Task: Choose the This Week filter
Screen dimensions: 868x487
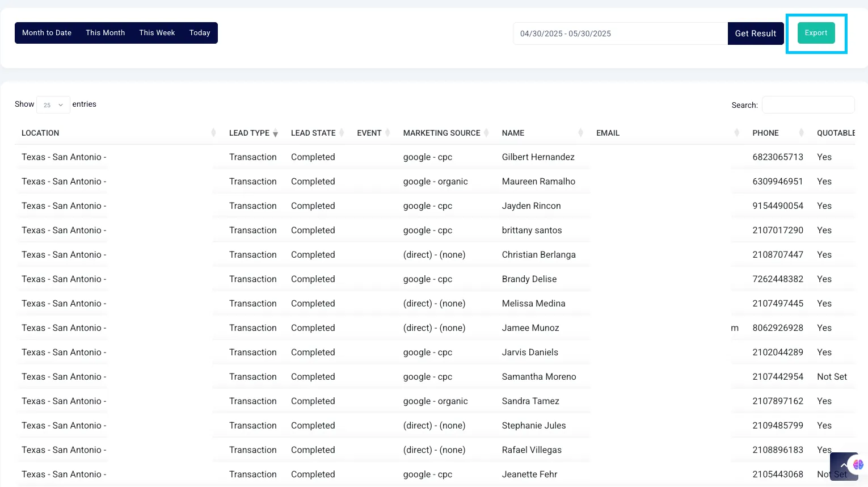Action: [x=157, y=33]
